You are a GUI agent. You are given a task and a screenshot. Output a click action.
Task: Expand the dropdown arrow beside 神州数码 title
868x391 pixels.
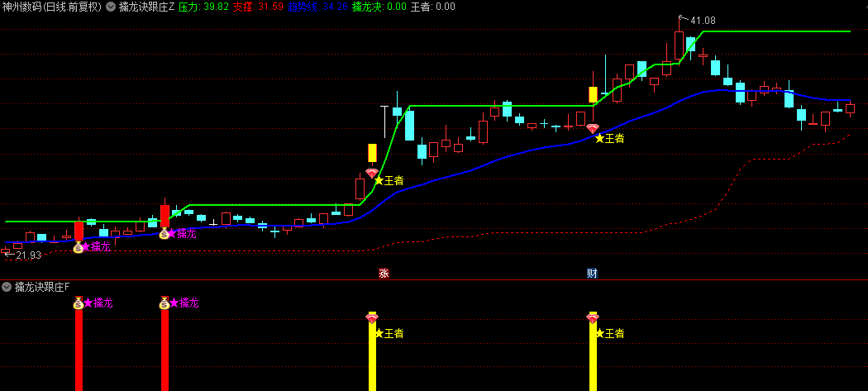pyautogui.click(x=111, y=7)
